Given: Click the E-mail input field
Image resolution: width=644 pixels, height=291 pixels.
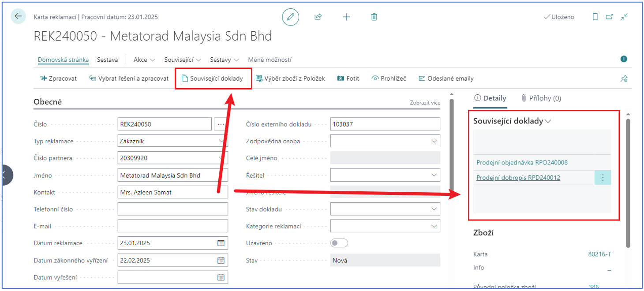Looking at the screenshot, I should tap(173, 226).
